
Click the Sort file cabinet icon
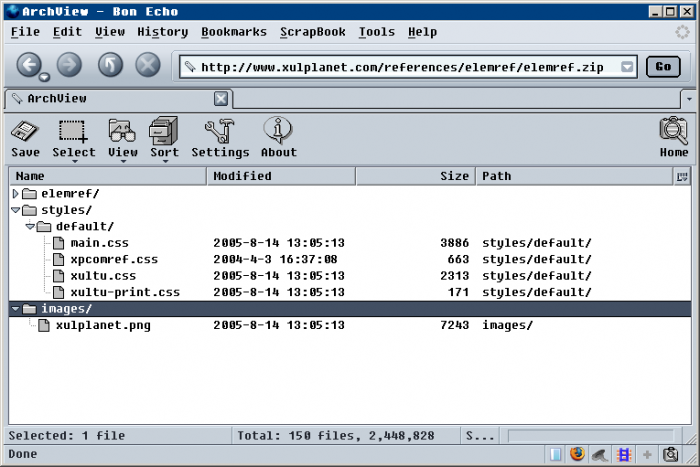[163, 131]
